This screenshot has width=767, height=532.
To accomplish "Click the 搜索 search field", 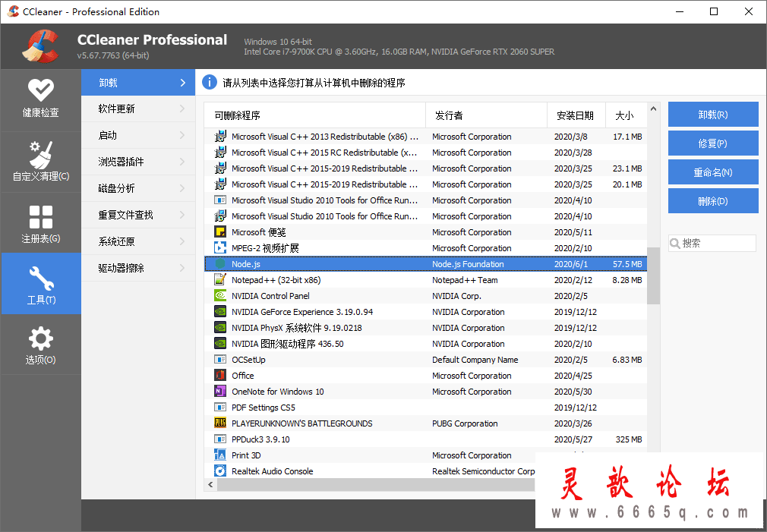I will tap(712, 243).
